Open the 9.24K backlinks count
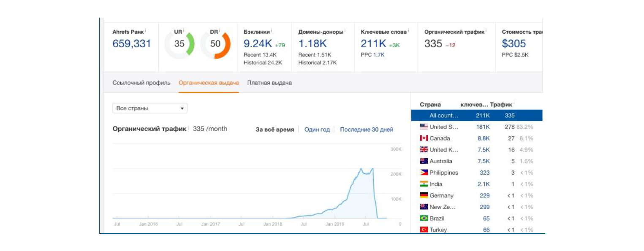 click(x=258, y=44)
